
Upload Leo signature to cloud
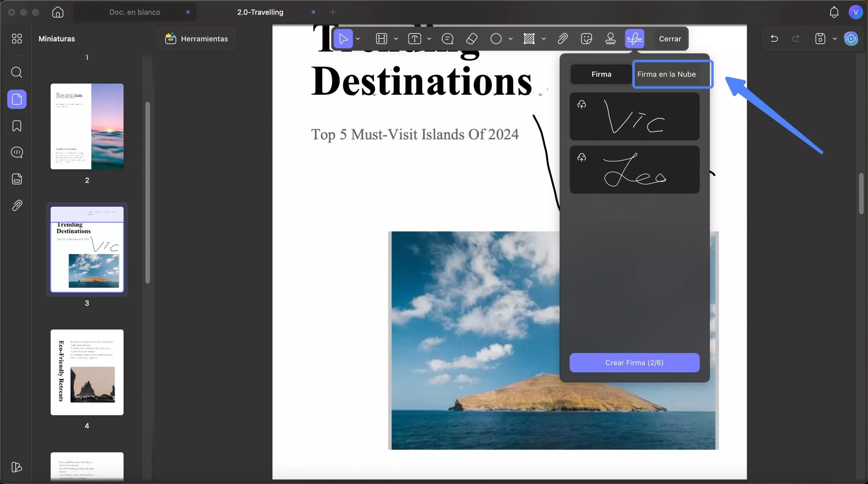point(581,157)
